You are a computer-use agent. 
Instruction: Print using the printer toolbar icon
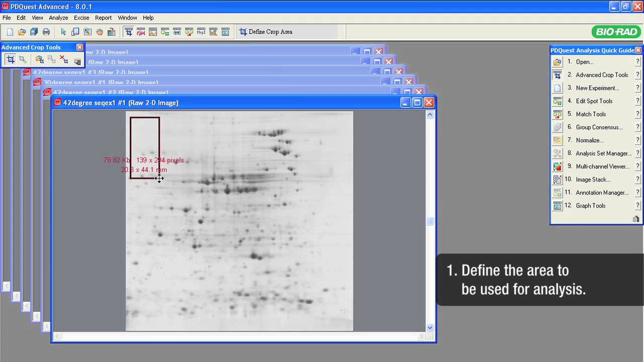[46, 32]
